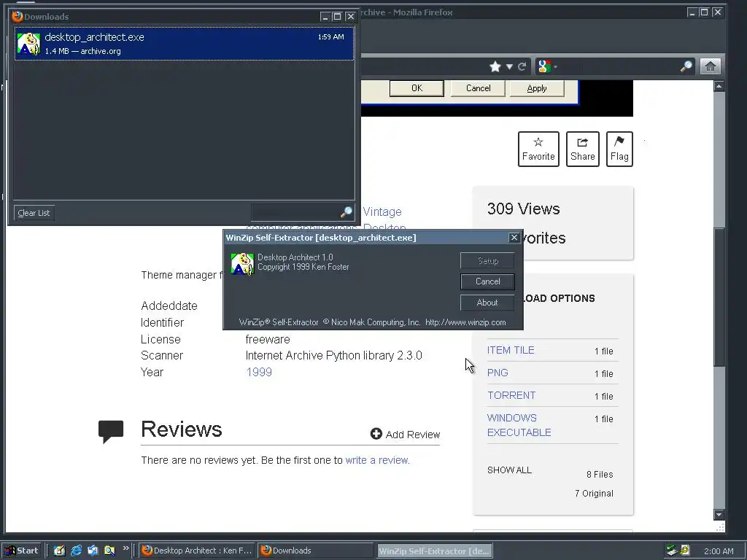Open the write a review link

[x=377, y=461]
